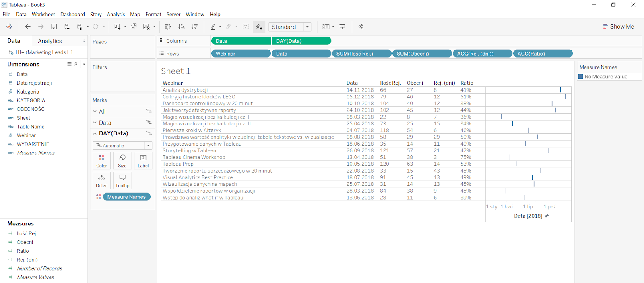Image resolution: width=644 pixels, height=283 pixels.
Task: Toggle Show Mark Labels toolbar button
Action: 246,27
